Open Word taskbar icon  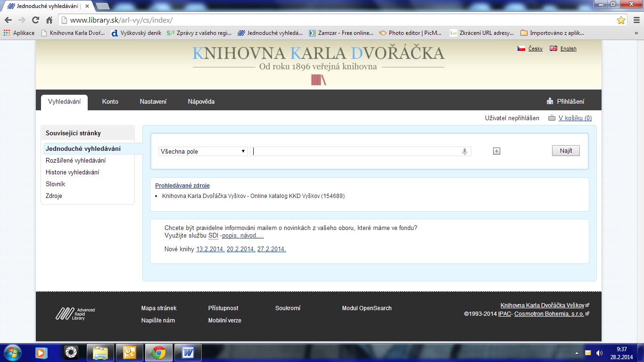click(188, 353)
